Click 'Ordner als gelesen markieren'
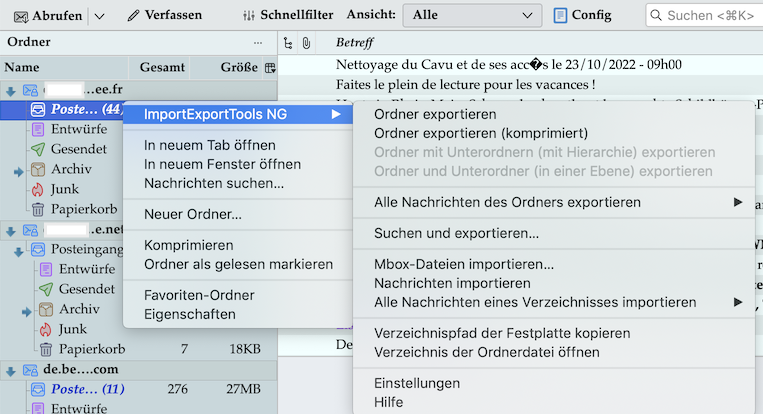 [238, 264]
